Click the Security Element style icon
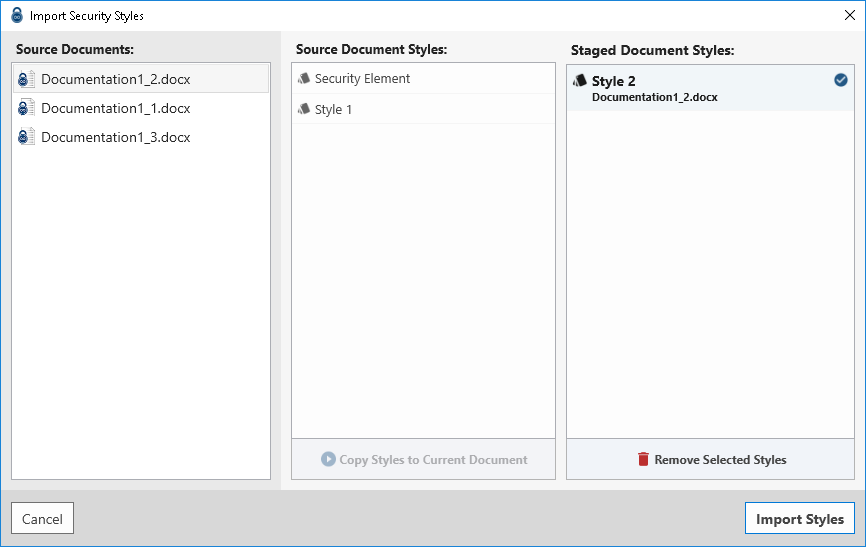This screenshot has height=547, width=866. click(x=304, y=78)
